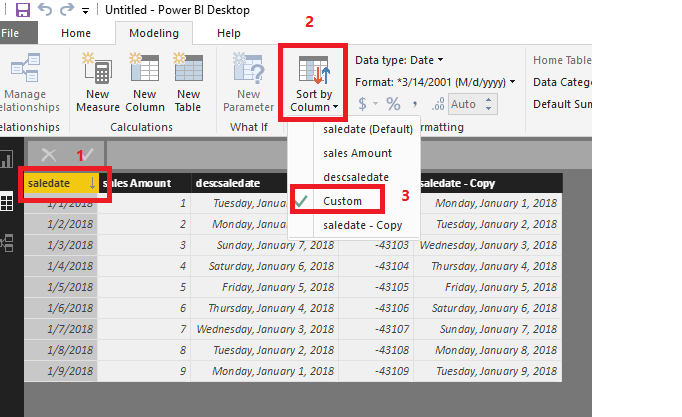Switch to Report view in sidebar
Screen dimensions: 682x417
click(x=7, y=159)
